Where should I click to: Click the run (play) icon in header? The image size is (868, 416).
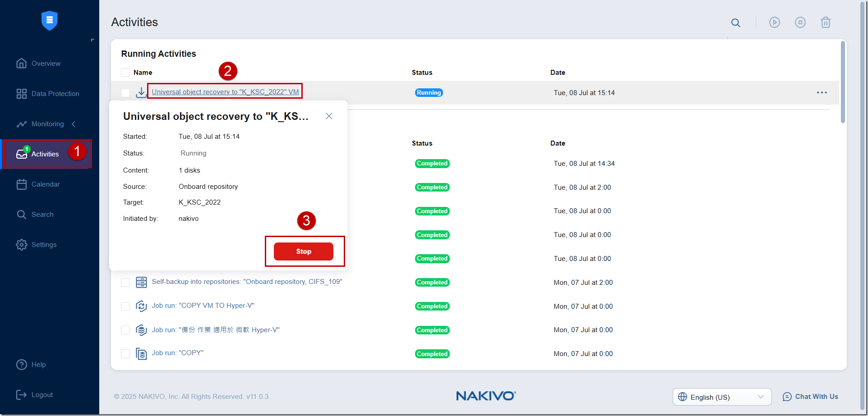coord(775,23)
